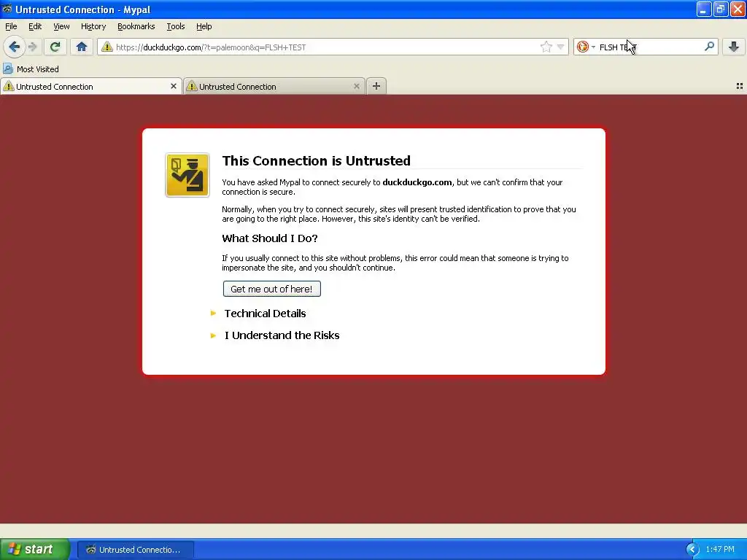Open the DuckDuckGo search engine selector
The width and height of the screenshot is (747, 560).
pyautogui.click(x=586, y=47)
